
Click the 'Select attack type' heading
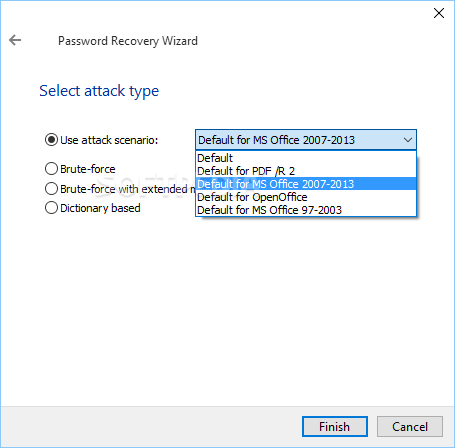coord(99,91)
